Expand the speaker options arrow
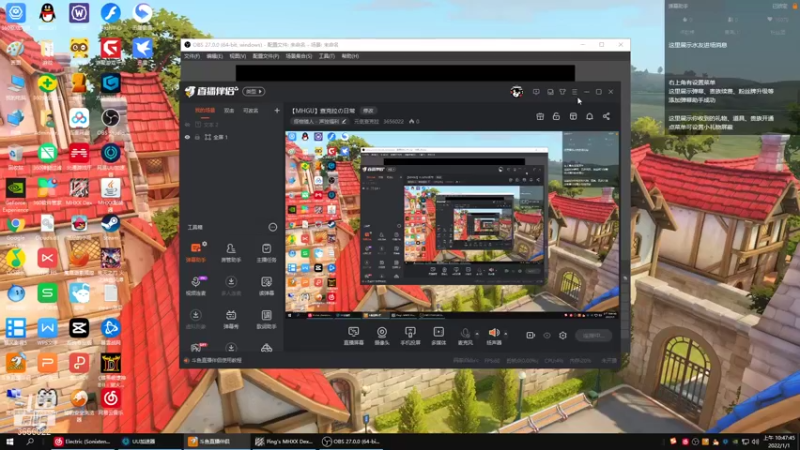The width and height of the screenshot is (800, 450). [506, 334]
